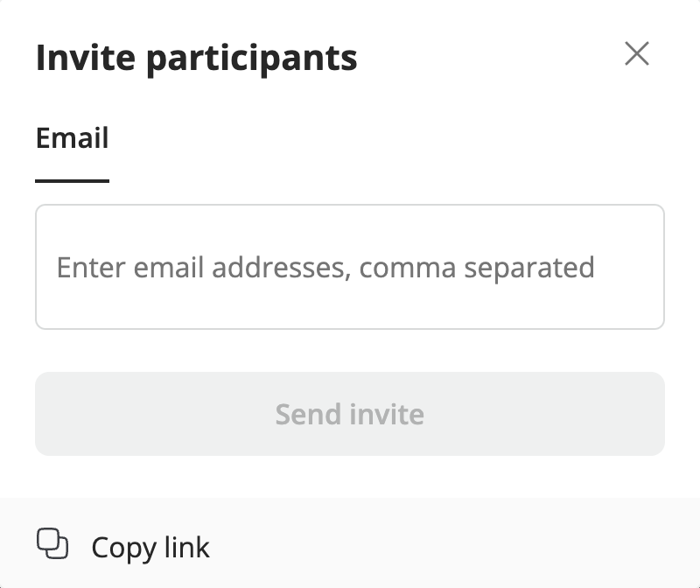Viewport: 700px width, 588px height.
Task: Click into 'Enter email addresses' placeholder text
Action: point(325,267)
